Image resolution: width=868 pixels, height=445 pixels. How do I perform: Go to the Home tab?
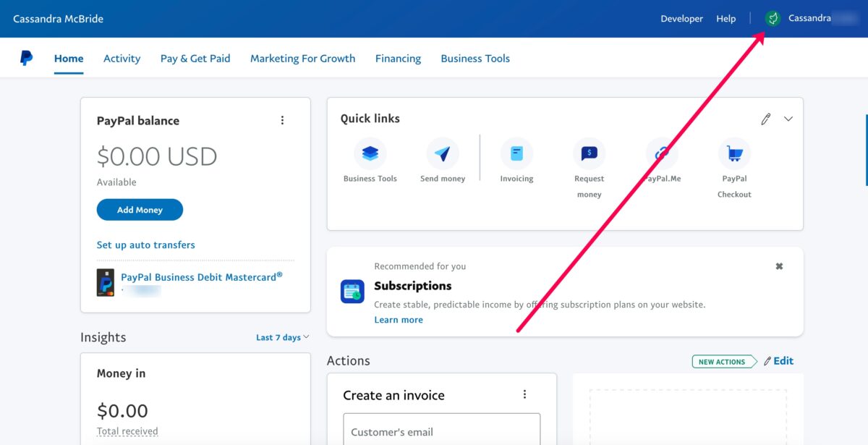click(x=69, y=59)
